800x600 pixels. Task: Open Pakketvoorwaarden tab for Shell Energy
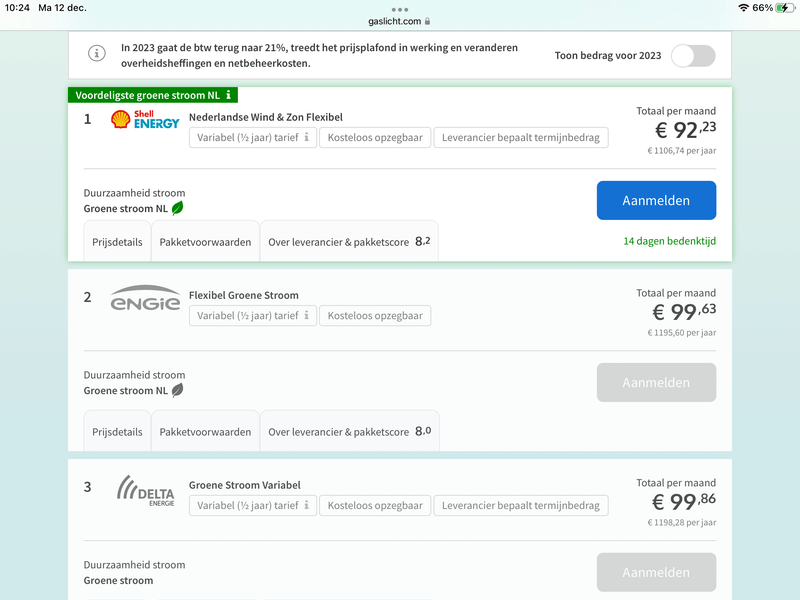(x=205, y=242)
